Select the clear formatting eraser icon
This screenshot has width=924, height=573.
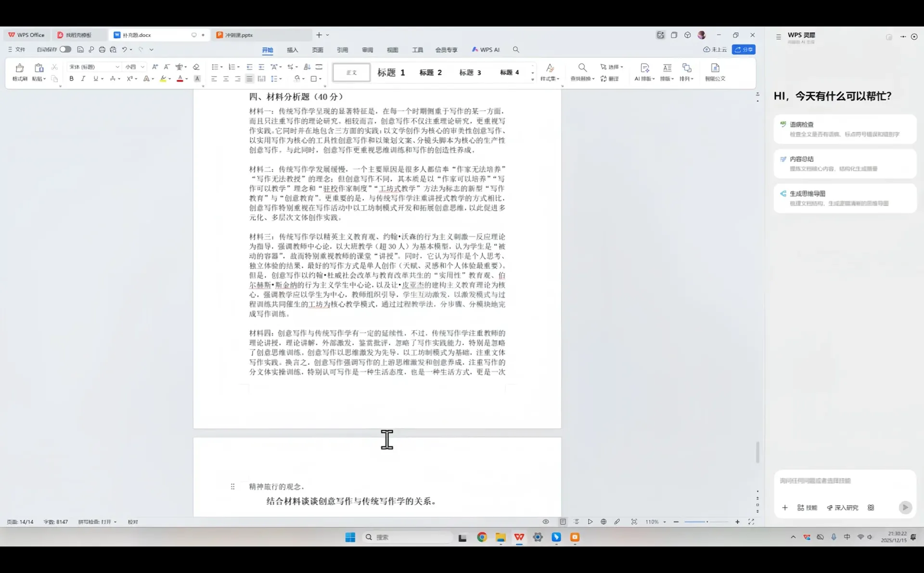[x=196, y=67]
